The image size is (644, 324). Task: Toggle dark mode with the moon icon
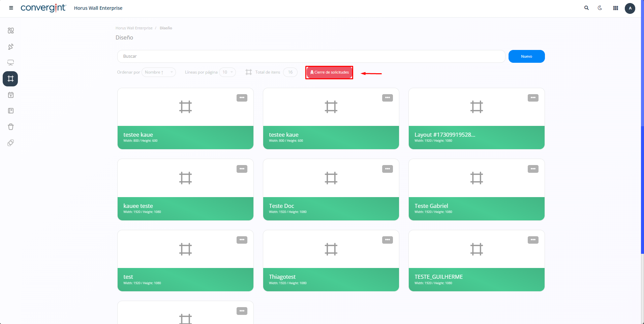click(600, 8)
